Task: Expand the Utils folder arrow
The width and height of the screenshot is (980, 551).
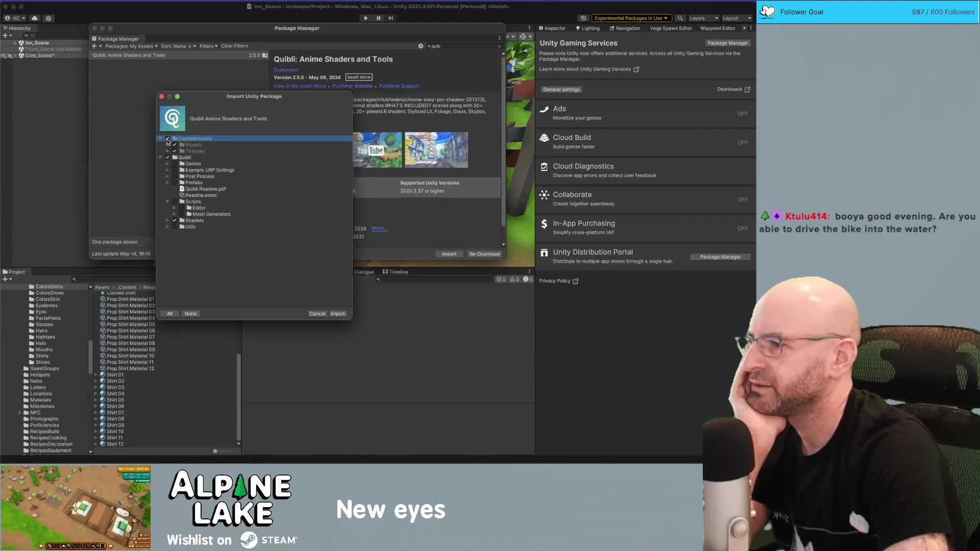Action: pyautogui.click(x=167, y=227)
